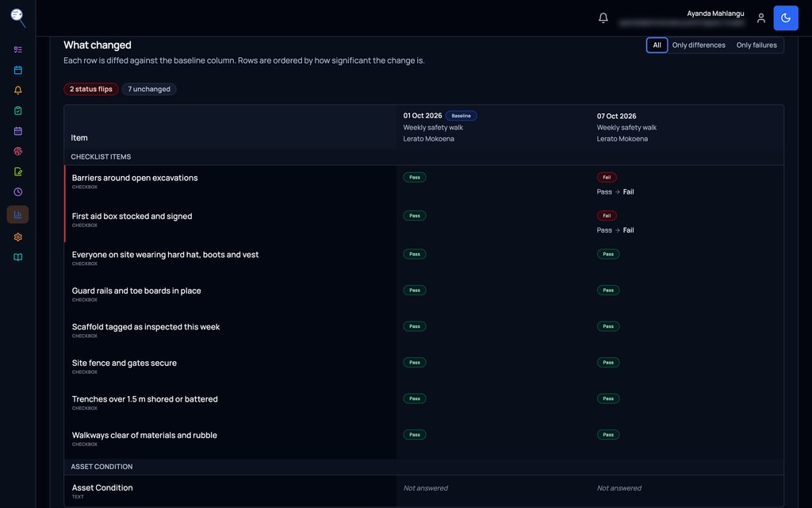Viewport: 812px width, 508px height.
Task: Click Pass → Fail text in Barriers row
Action: 615,192
